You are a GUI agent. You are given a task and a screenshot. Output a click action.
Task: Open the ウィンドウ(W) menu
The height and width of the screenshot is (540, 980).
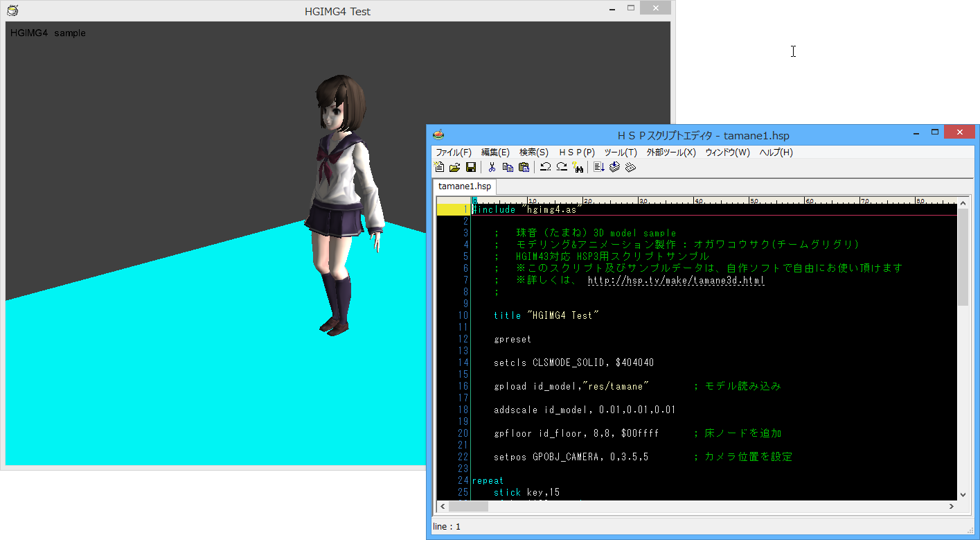pyautogui.click(x=728, y=153)
